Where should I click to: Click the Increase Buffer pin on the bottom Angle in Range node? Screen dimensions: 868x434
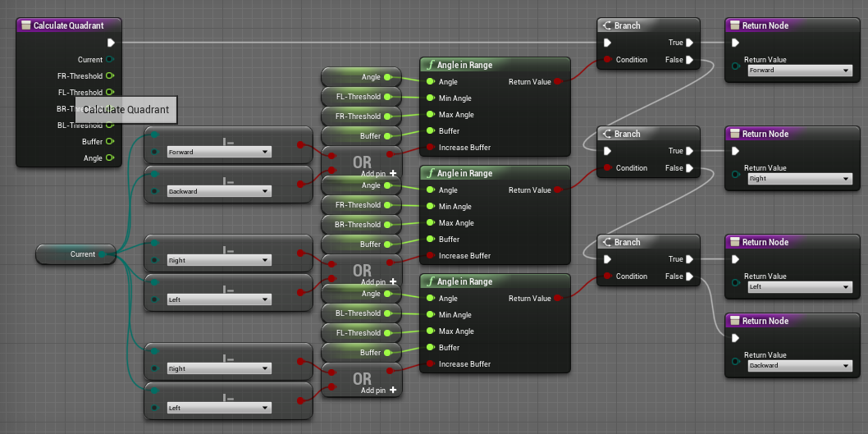pyautogui.click(x=427, y=364)
